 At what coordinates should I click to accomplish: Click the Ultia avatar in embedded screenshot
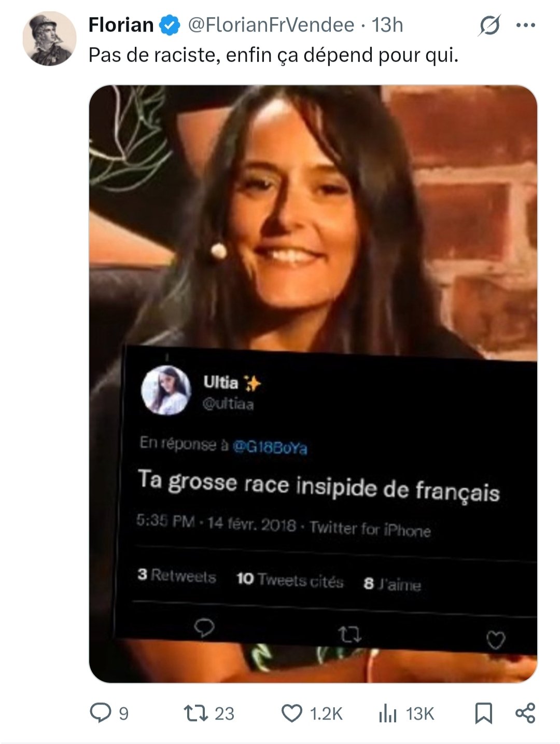(x=166, y=391)
